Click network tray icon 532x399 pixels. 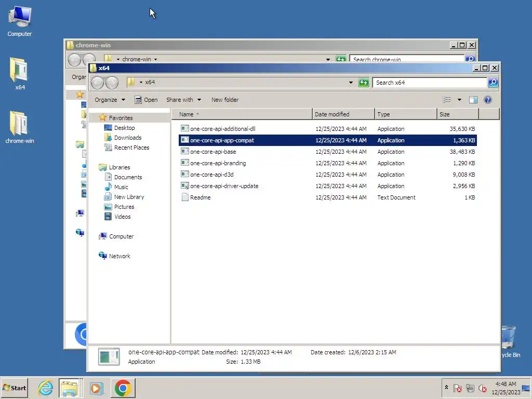coord(470,388)
